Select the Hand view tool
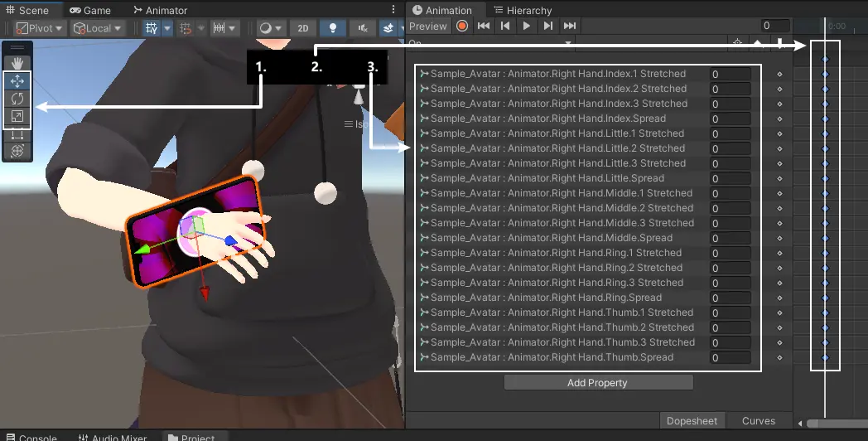The width and height of the screenshot is (868, 441). point(17,63)
